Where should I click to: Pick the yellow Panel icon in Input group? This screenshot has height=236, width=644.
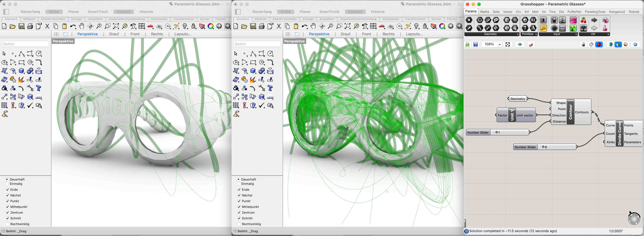point(543,28)
